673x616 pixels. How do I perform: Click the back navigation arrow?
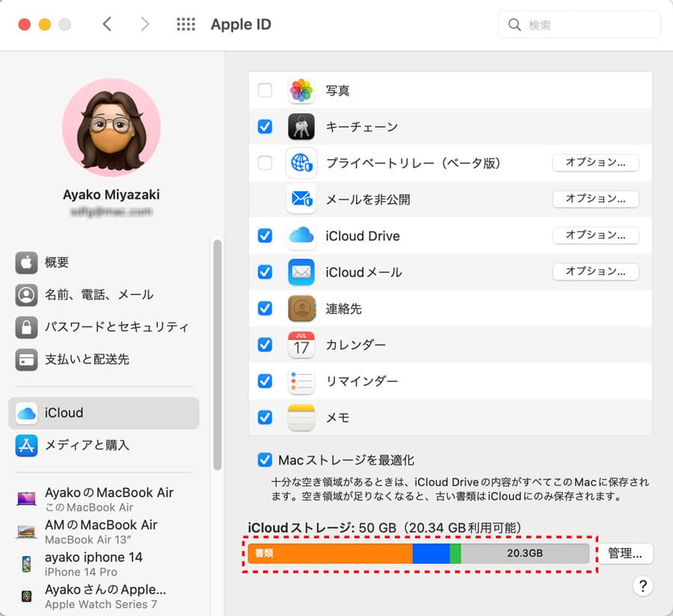107,24
